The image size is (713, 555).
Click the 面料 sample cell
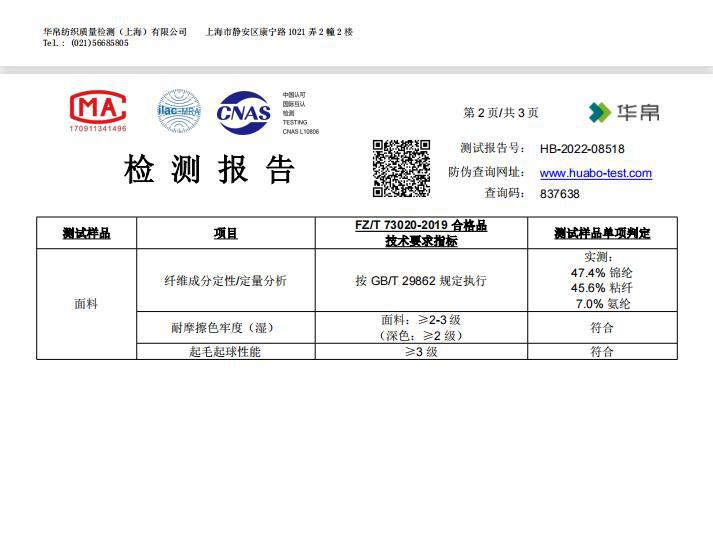click(86, 303)
